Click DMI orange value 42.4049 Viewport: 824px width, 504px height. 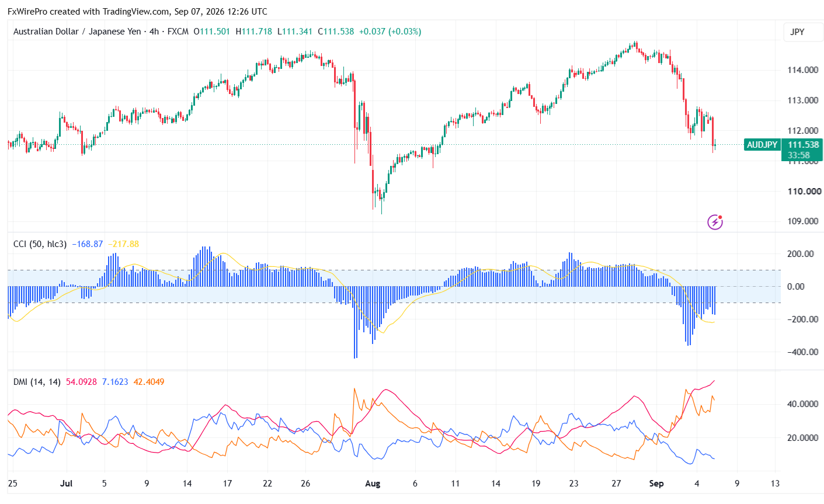[x=149, y=382]
